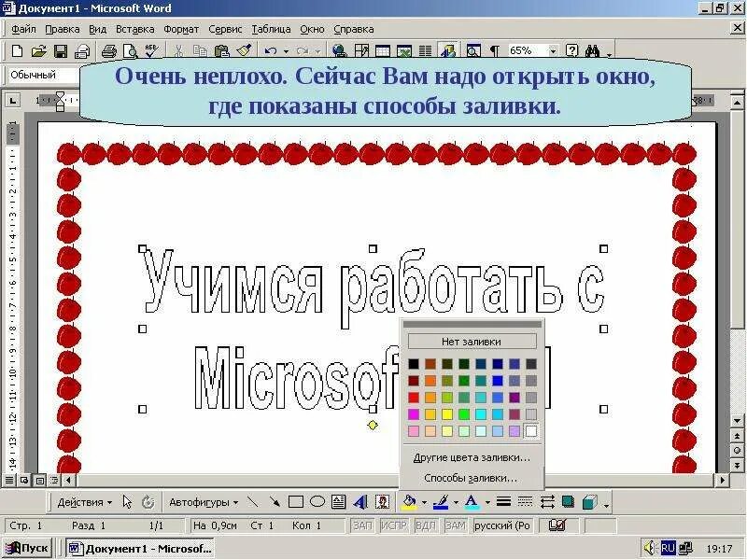
Task: Toggle the Drawing toolbar button
Action: point(447,50)
